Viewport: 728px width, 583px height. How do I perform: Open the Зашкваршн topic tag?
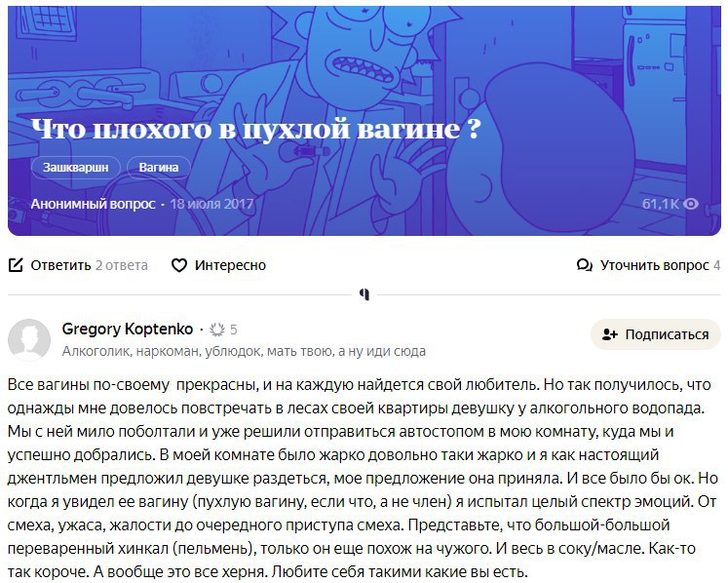[76, 168]
